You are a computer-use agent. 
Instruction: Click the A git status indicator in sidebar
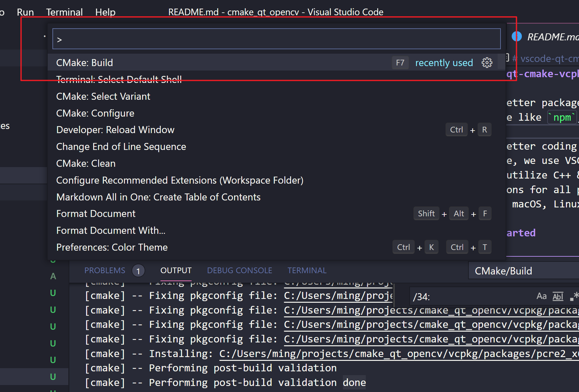point(53,276)
